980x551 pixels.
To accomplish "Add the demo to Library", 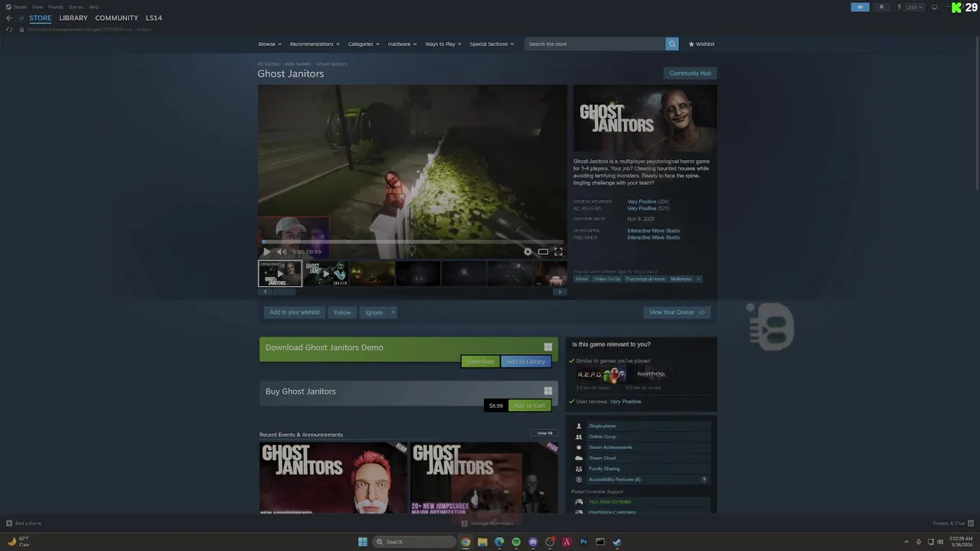I will point(526,361).
